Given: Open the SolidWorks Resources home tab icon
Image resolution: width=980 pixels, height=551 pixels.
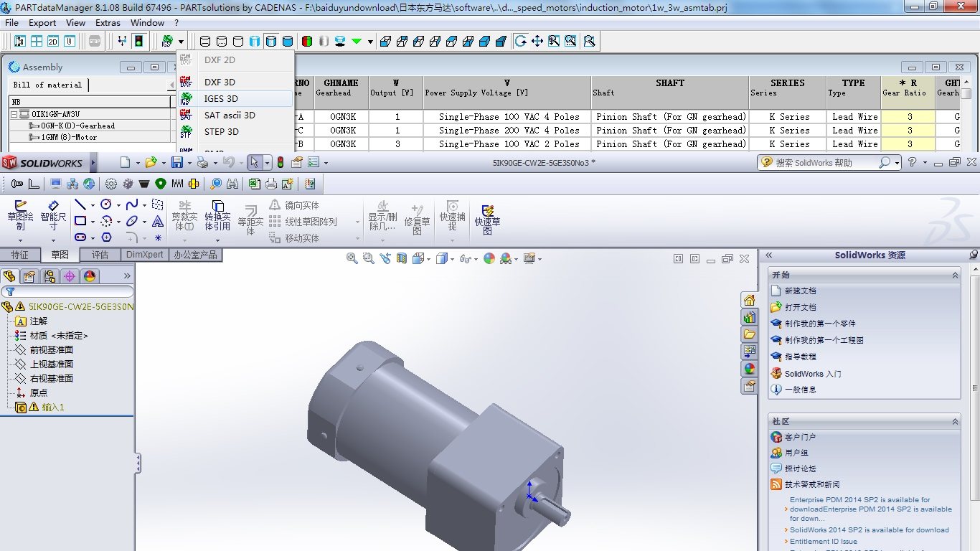Looking at the screenshot, I should point(750,300).
